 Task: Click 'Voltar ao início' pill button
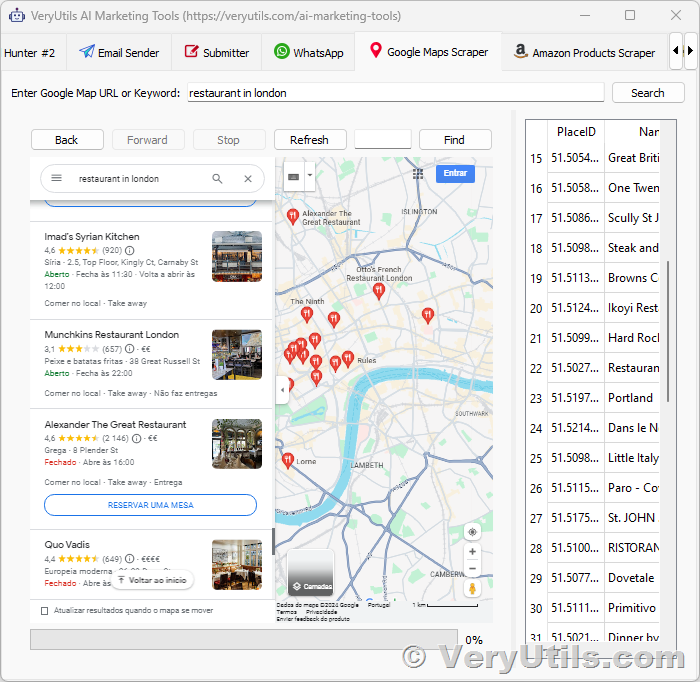[x=152, y=580]
